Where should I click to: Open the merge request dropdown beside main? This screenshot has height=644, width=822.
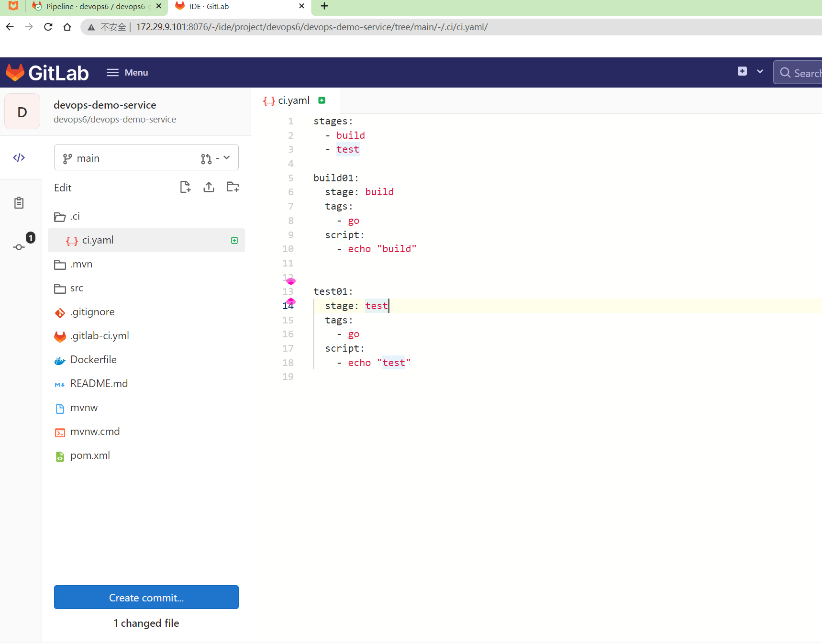[x=216, y=158]
